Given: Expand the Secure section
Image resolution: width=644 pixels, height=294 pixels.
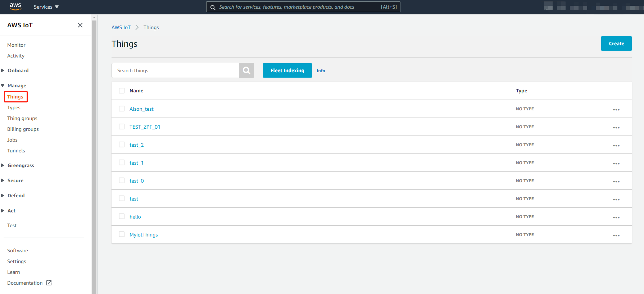Looking at the screenshot, I should click(12, 180).
